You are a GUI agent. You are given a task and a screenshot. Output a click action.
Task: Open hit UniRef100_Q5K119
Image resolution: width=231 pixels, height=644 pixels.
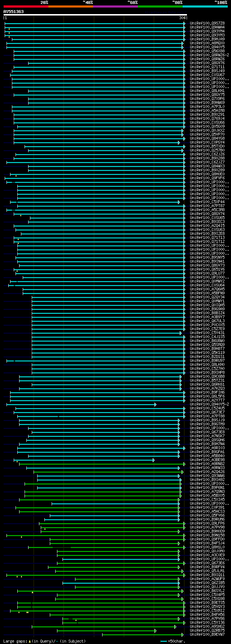click(x=207, y=352)
